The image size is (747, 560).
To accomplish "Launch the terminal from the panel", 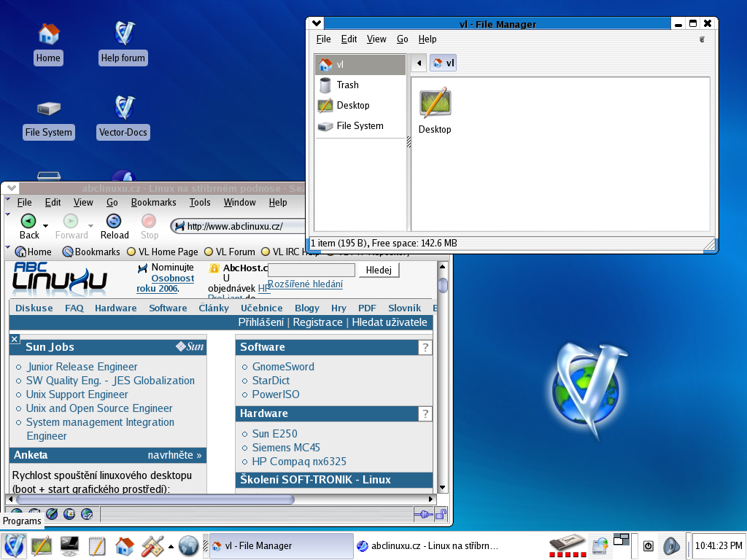I will pos(69,545).
